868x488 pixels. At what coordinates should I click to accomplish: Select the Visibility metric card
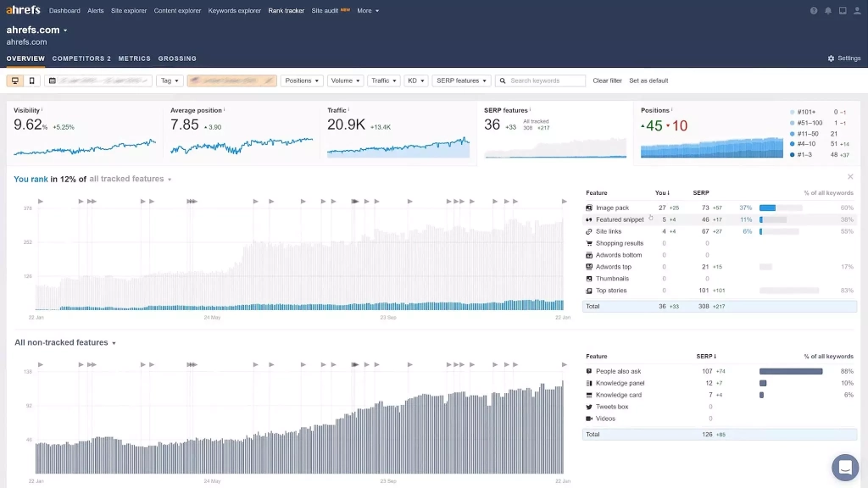point(85,133)
